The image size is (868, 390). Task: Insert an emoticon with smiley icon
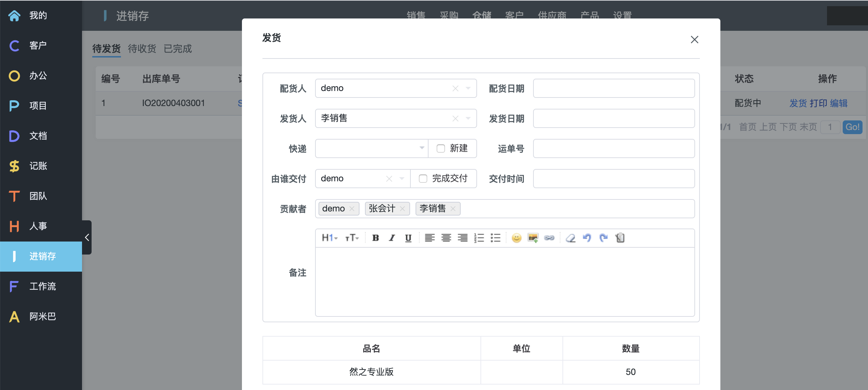[516, 238]
